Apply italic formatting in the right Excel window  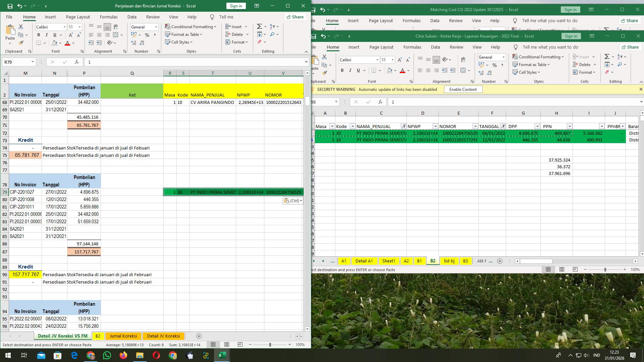[350, 70]
